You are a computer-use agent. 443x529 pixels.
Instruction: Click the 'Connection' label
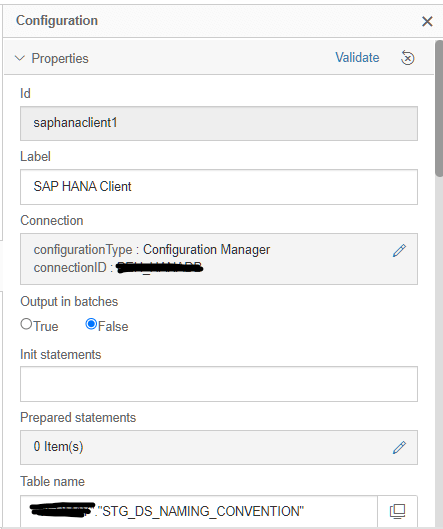pyautogui.click(x=52, y=221)
